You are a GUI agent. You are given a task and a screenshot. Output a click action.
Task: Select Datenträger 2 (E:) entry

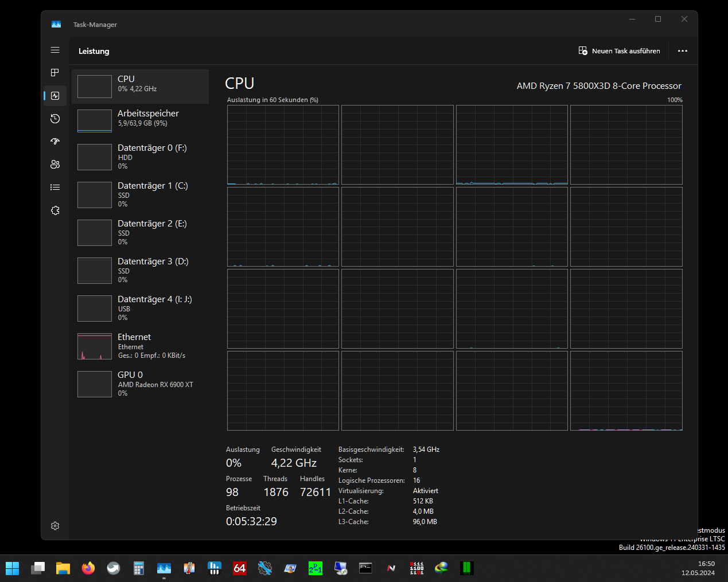click(x=140, y=232)
